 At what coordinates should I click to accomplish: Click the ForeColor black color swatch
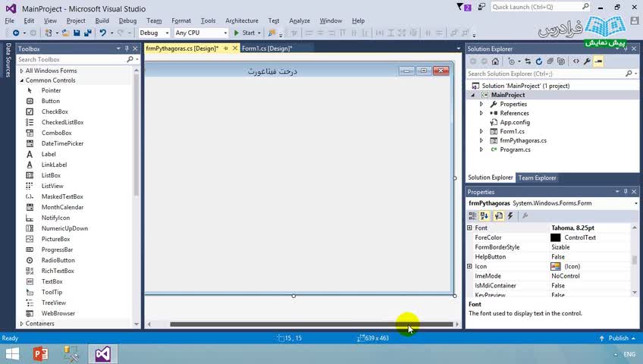(x=555, y=238)
